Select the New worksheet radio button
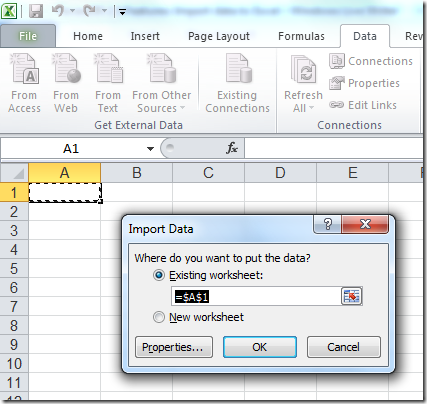This screenshot has height=404, width=427. [159, 317]
